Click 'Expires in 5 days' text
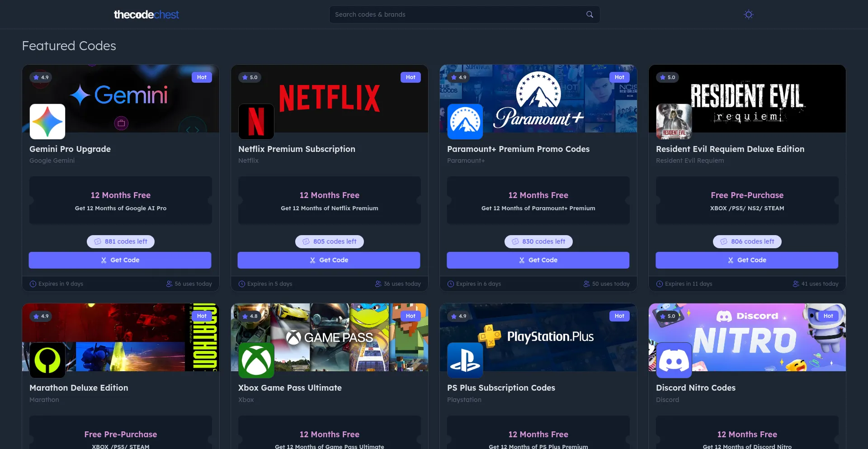Viewport: 868px width, 449px height. pyautogui.click(x=269, y=284)
